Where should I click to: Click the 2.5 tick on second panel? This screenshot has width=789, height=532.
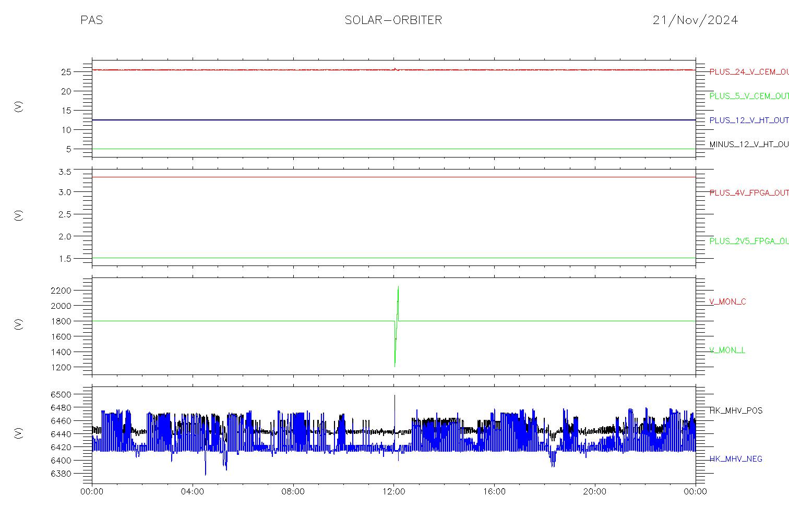tap(65, 214)
